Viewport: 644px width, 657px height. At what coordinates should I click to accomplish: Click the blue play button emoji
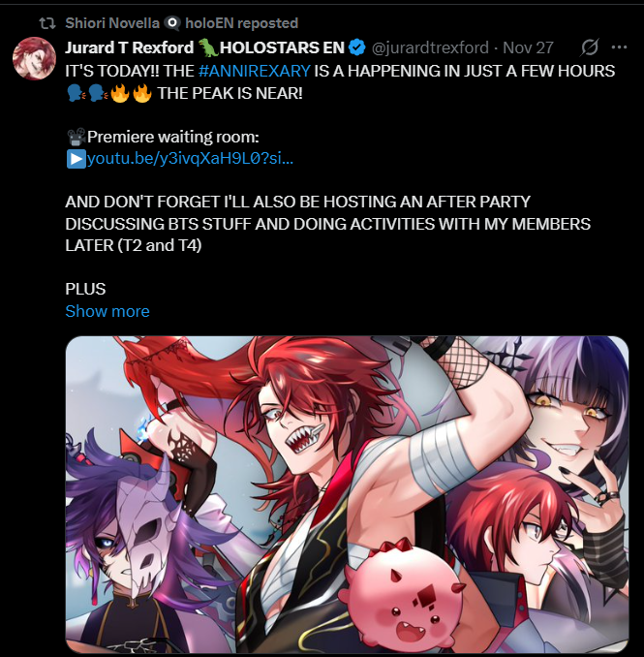[77, 159]
